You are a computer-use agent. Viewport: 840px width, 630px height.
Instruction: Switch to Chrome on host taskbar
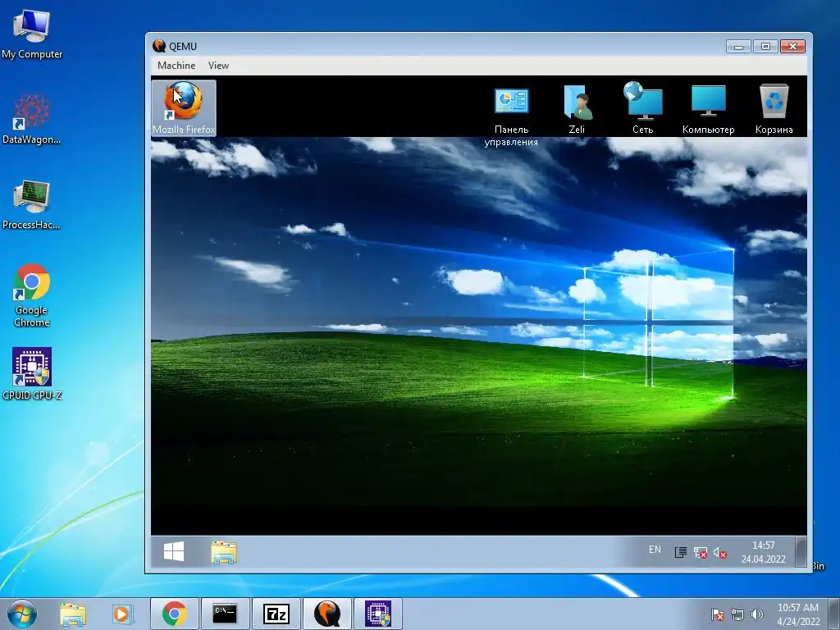[175, 614]
